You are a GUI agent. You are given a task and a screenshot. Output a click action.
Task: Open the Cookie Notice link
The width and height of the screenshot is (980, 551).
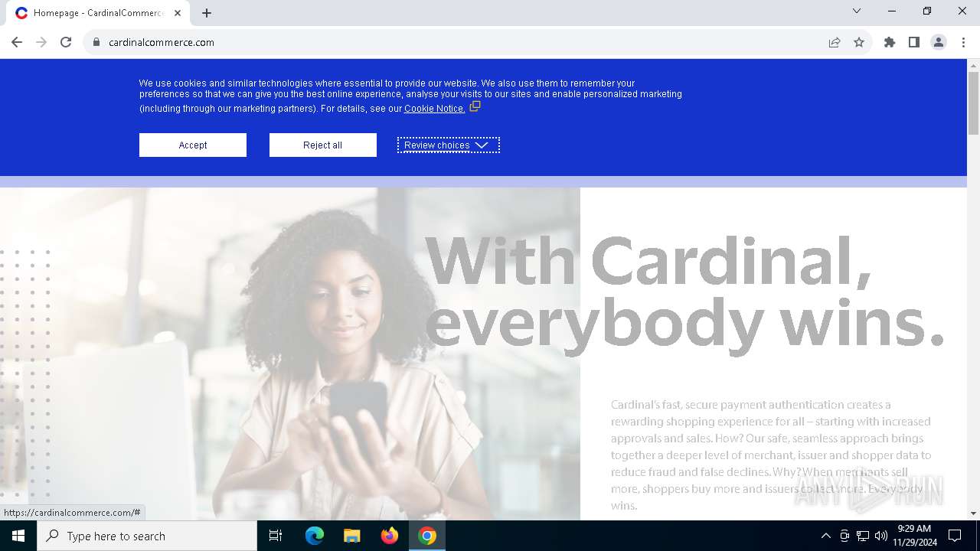pos(435,109)
